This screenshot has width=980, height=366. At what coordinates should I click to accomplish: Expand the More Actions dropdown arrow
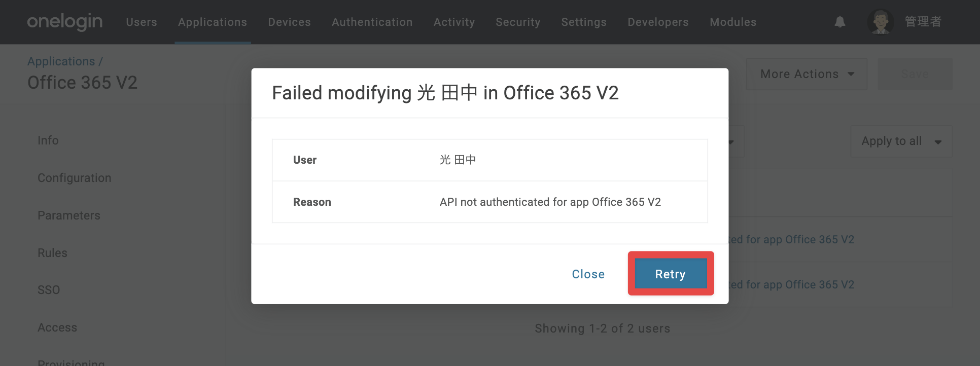851,74
